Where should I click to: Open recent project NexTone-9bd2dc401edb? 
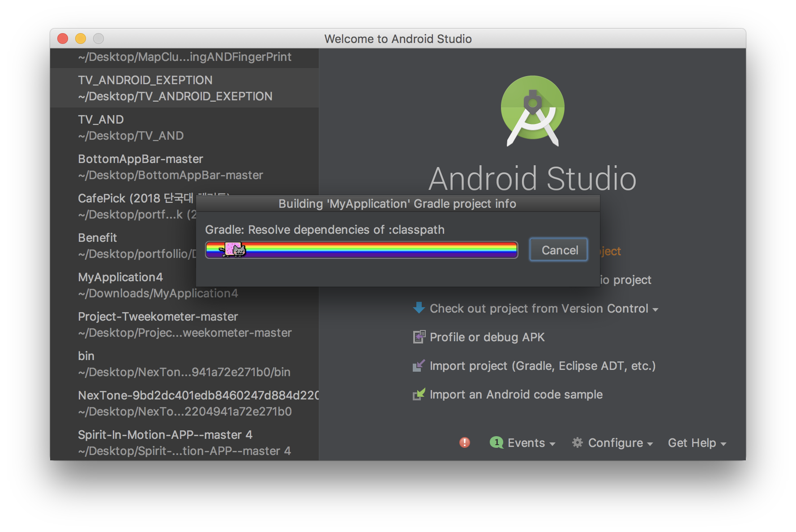tap(184, 403)
